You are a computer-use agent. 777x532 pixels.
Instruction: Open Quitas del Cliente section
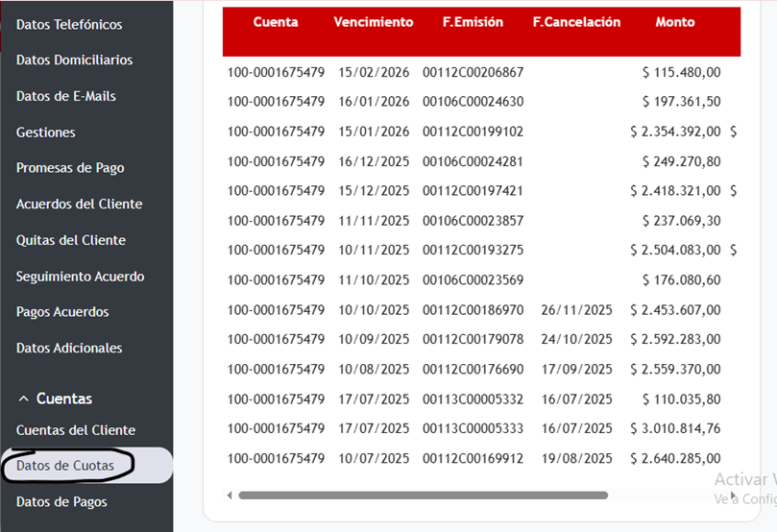point(71,240)
